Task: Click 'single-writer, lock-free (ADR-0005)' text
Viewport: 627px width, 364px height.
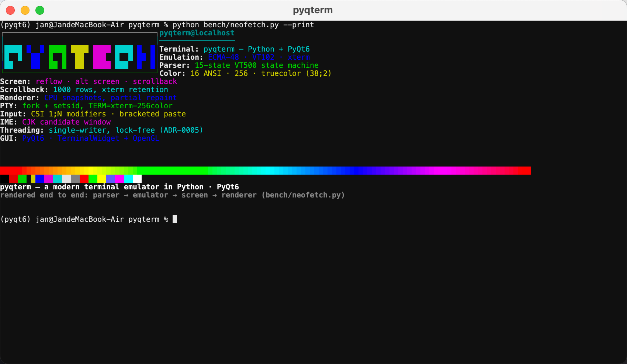Action: [126, 130]
